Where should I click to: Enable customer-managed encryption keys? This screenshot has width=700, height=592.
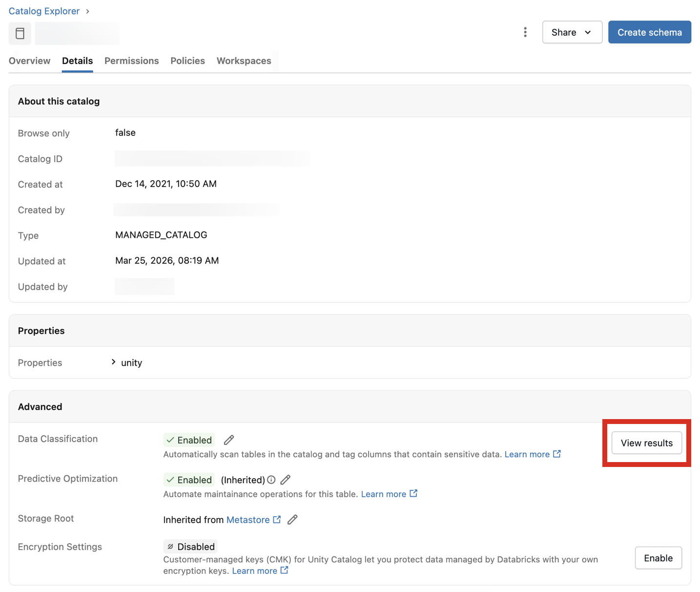click(x=658, y=558)
